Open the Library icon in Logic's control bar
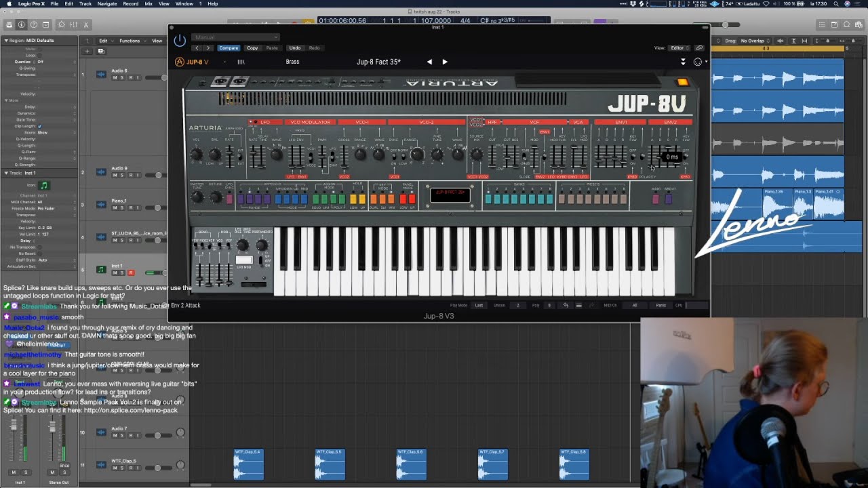The width and height of the screenshot is (868, 488). [x=9, y=24]
